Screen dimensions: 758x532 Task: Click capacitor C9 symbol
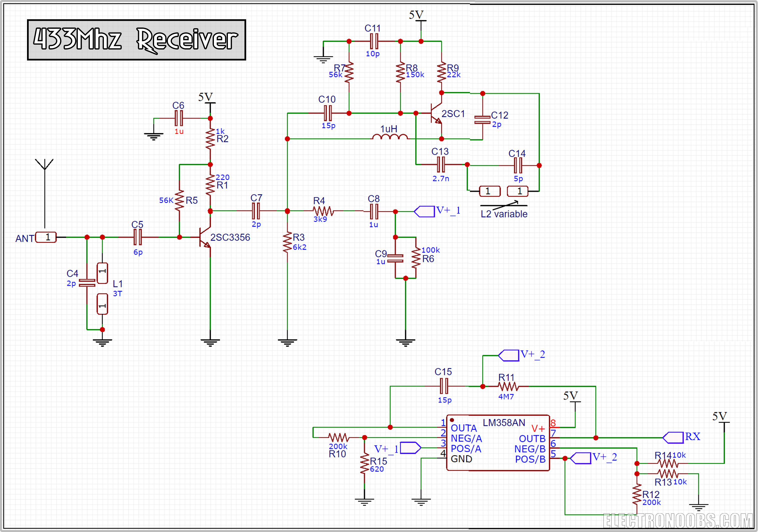(395, 258)
